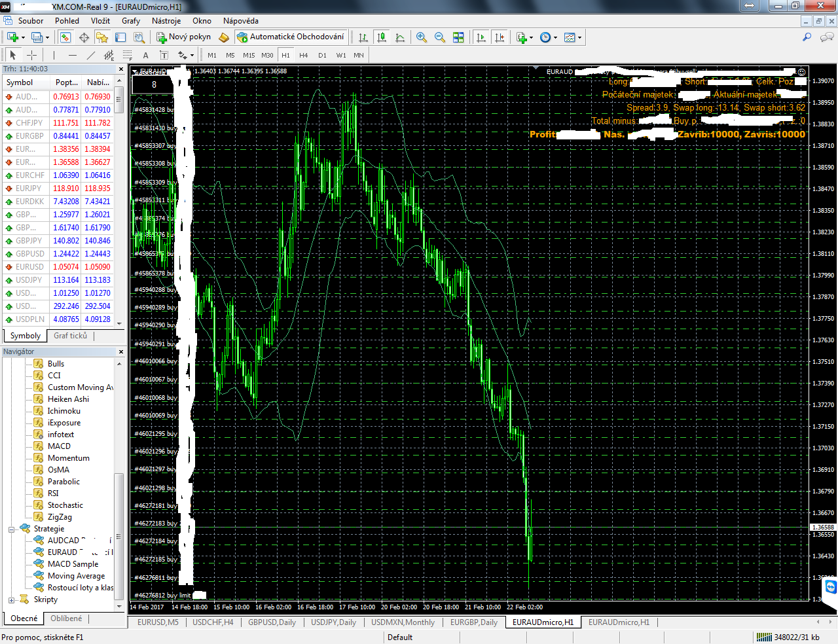Switch to the Oblíbené tab
Image resolution: width=838 pixels, height=644 pixels.
(x=66, y=618)
